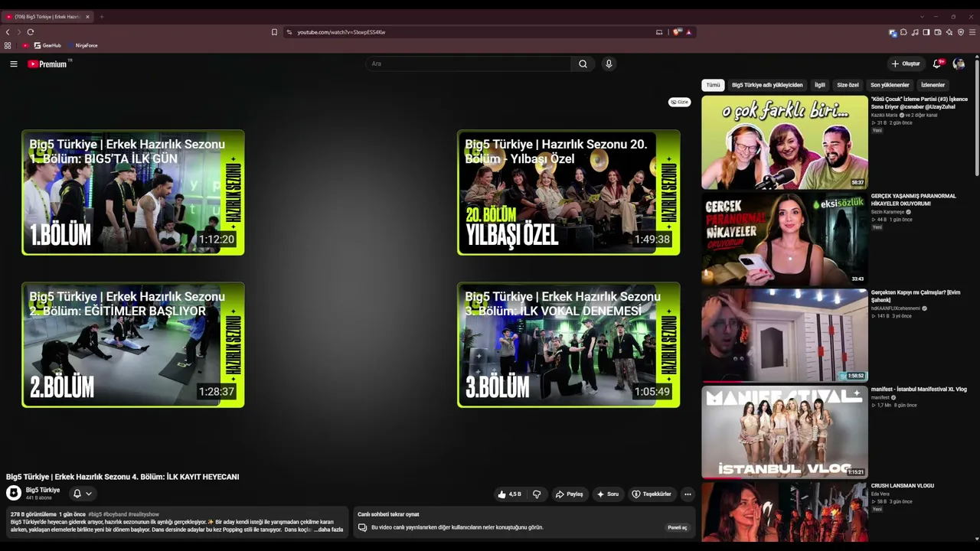Open the tab search chevron in title bar
Screen dimensions: 980x551
922,17
